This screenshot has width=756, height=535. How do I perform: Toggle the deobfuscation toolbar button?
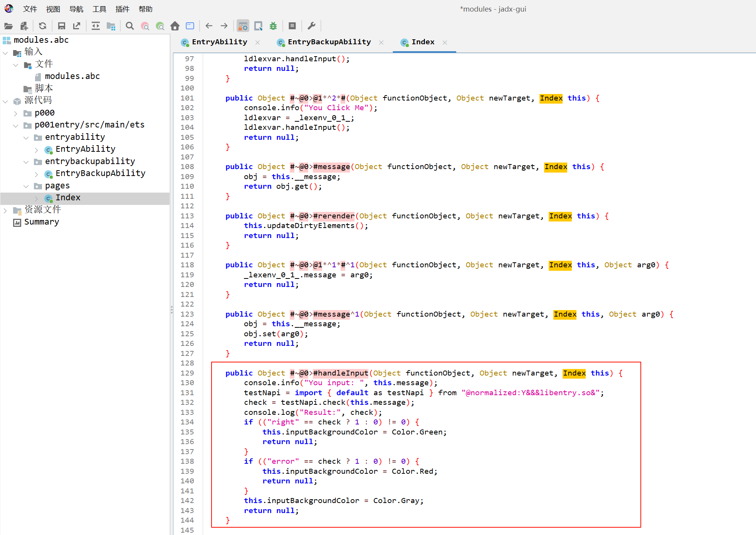243,26
